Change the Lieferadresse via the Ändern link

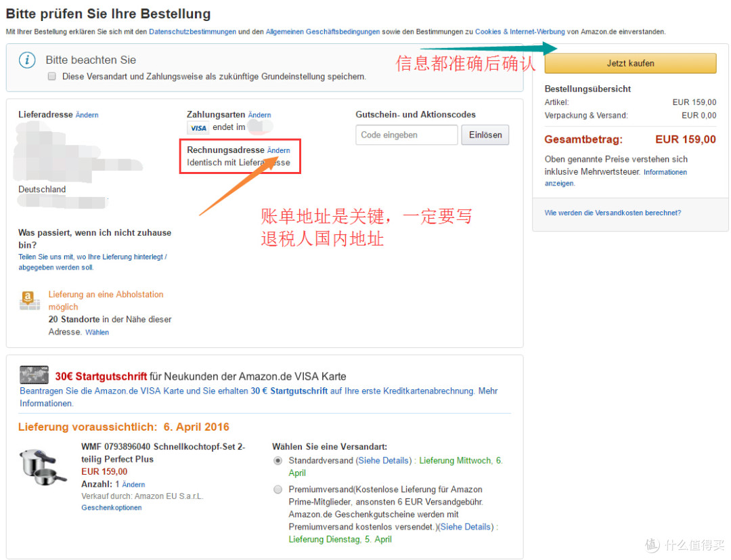pyautogui.click(x=87, y=115)
